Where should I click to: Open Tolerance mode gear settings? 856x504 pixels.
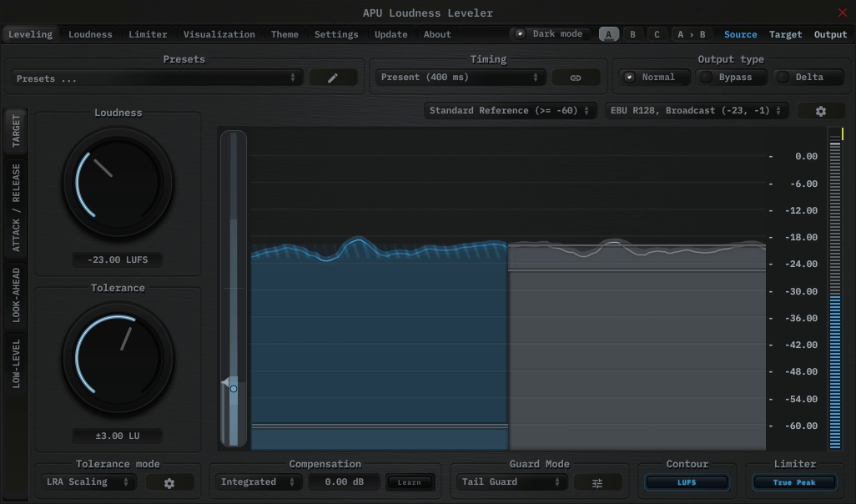point(169,483)
